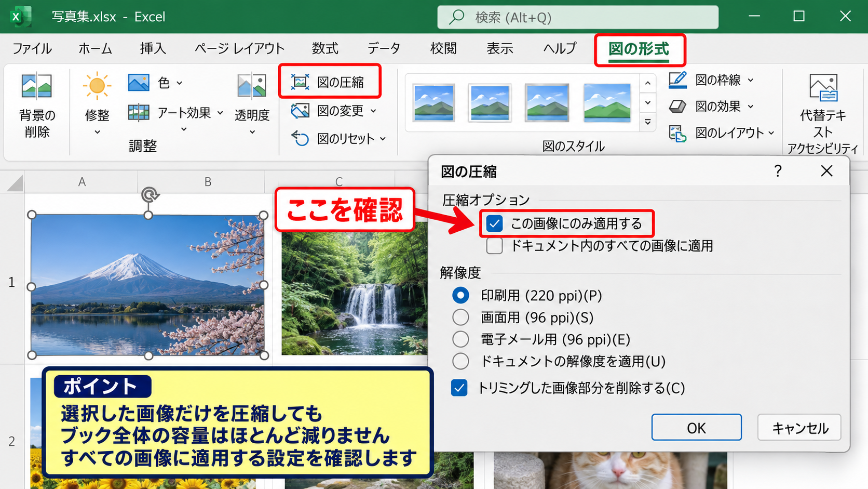Move the styles gallery down one row
This screenshot has height=489, width=868.
648,102
